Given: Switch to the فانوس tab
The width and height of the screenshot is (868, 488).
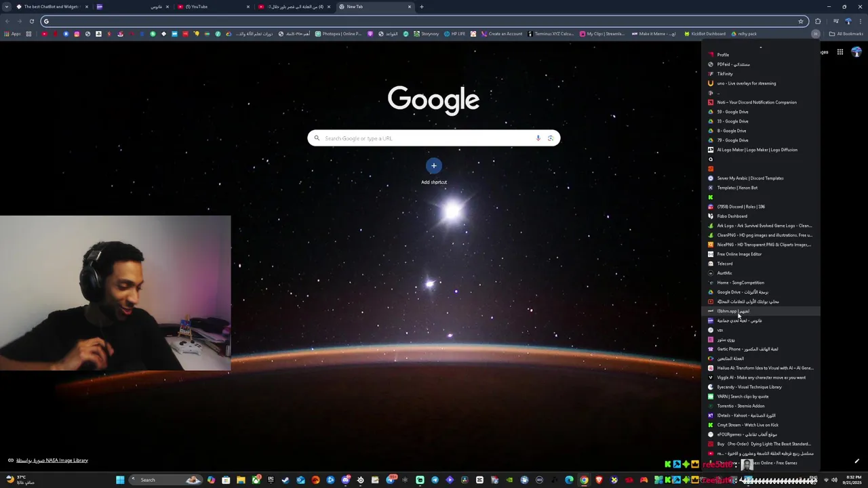Looking at the screenshot, I should click(x=132, y=7).
